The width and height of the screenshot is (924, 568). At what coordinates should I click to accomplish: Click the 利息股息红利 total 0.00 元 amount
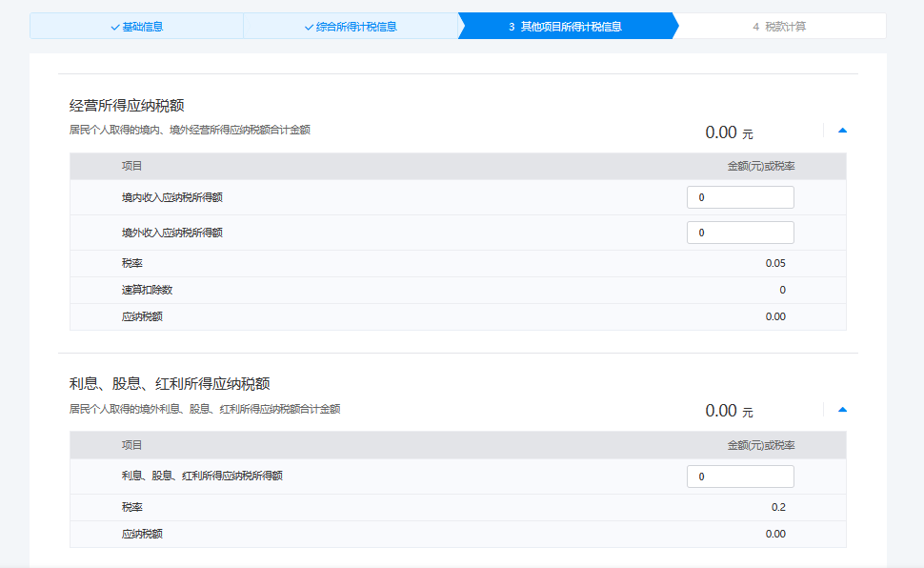(x=729, y=411)
